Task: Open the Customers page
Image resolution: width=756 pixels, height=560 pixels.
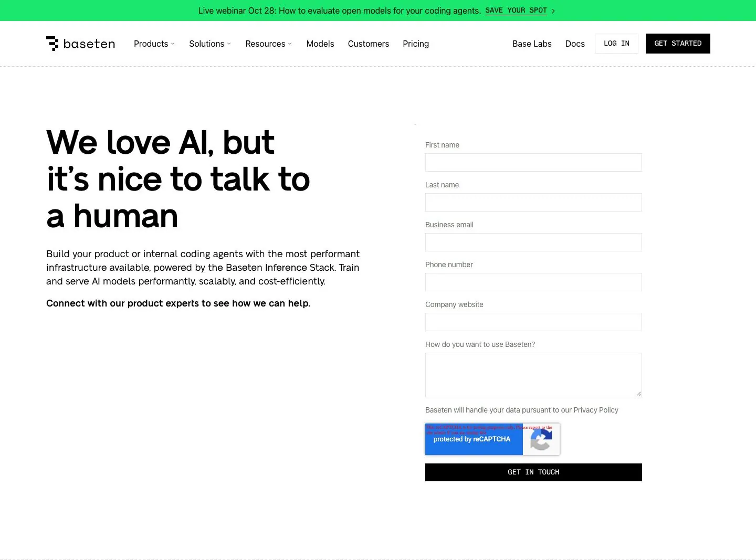Action: pos(369,44)
